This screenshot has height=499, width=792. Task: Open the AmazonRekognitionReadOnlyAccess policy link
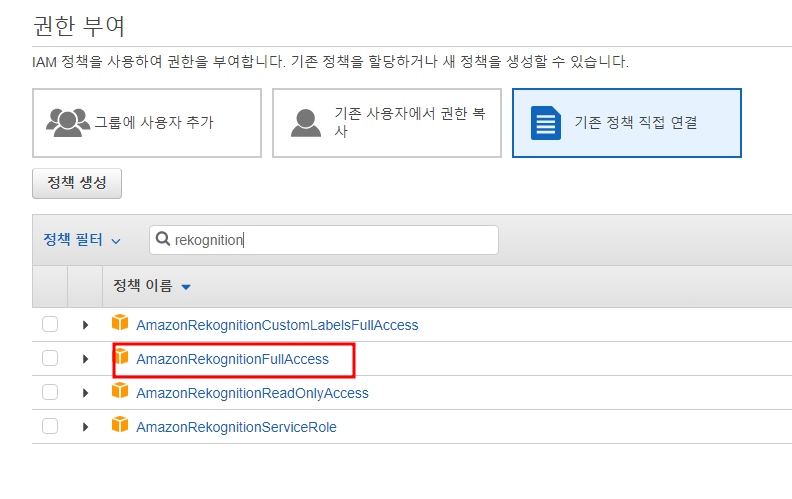click(x=253, y=393)
